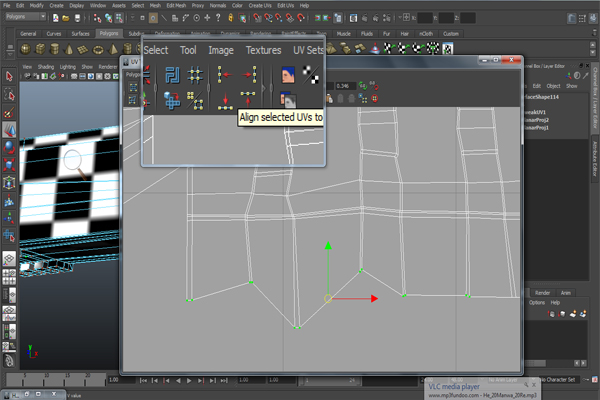Activate the Lasso select tool
Image resolution: width=600 pixels, height=400 pixels.
pos(9,94)
